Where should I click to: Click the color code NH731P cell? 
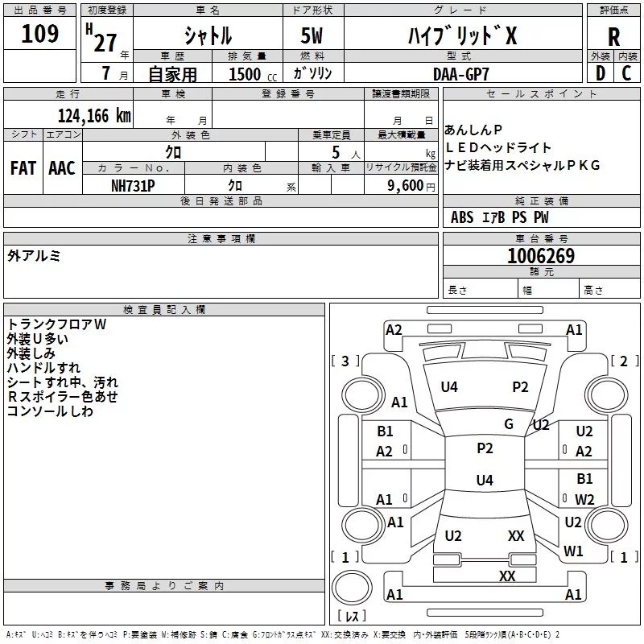(x=133, y=186)
